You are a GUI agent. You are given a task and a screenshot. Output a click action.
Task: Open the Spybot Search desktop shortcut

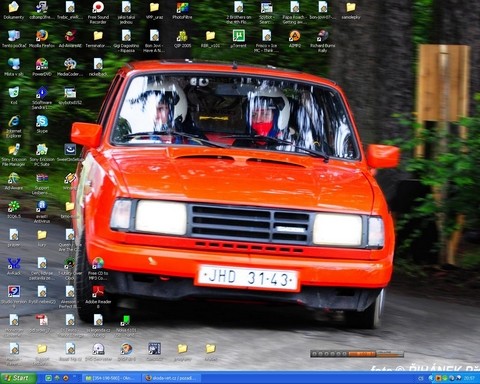266,12
